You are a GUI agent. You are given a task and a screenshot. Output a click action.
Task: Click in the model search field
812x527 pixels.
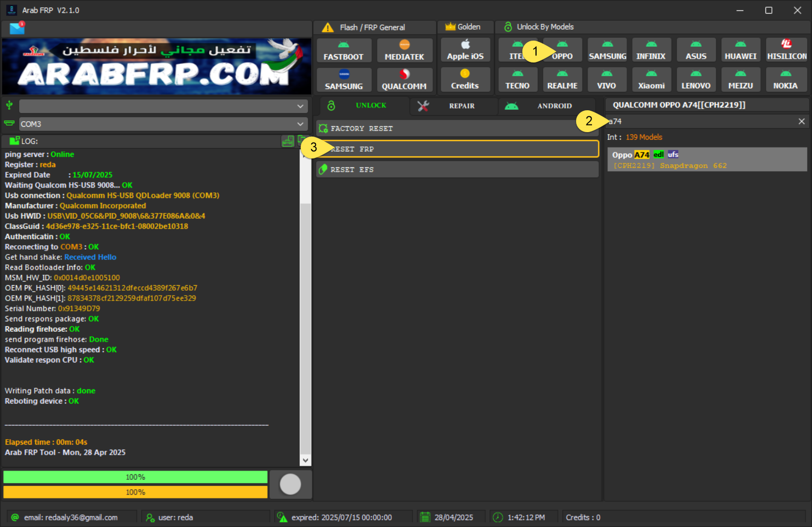coord(701,121)
